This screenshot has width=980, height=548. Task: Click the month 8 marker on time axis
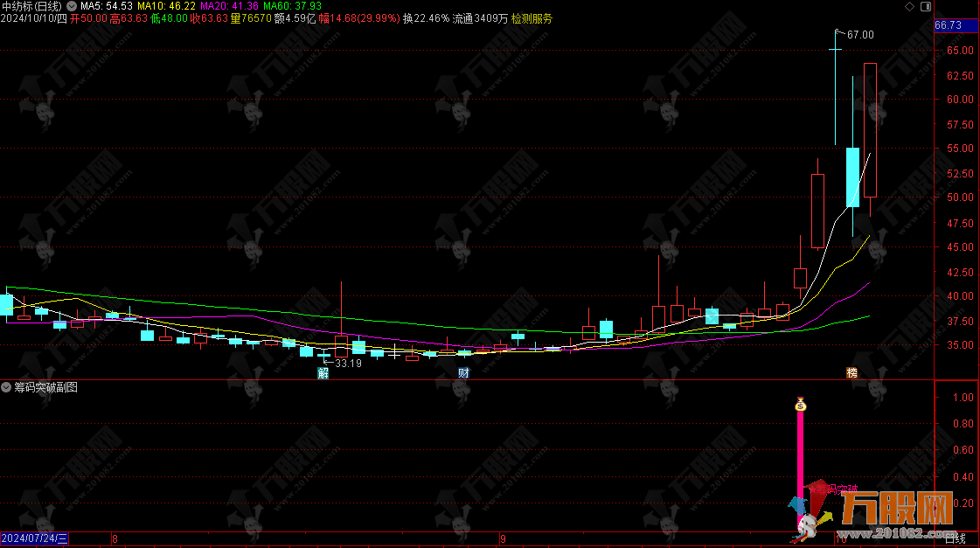(x=115, y=538)
